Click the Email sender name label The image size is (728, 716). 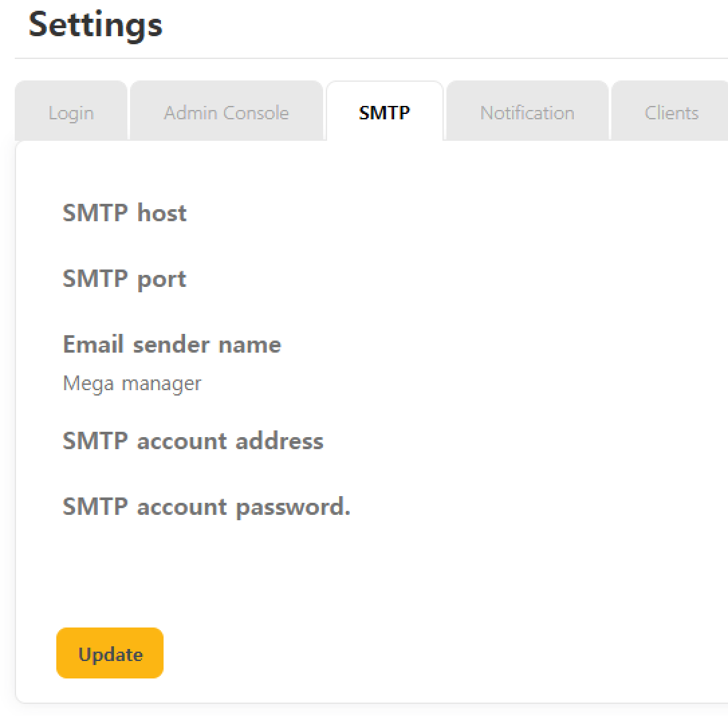pyautogui.click(x=172, y=345)
